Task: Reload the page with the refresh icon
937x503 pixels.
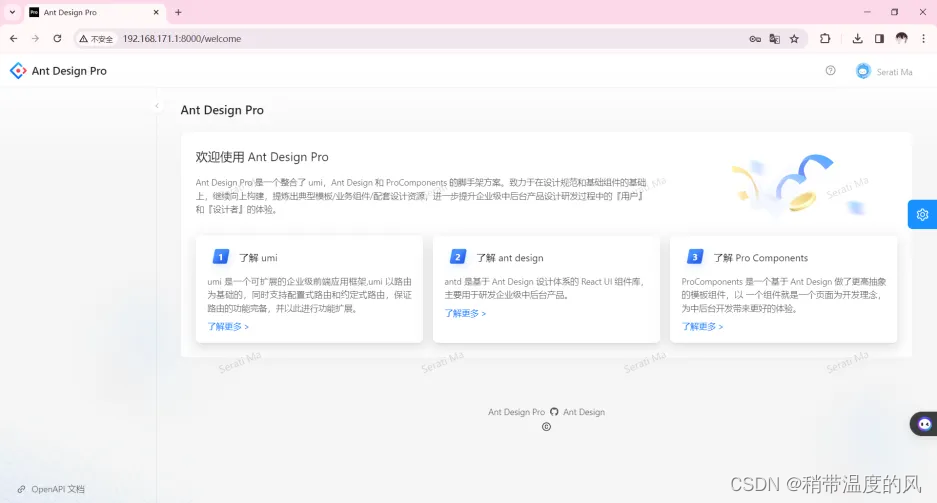Action: click(57, 38)
